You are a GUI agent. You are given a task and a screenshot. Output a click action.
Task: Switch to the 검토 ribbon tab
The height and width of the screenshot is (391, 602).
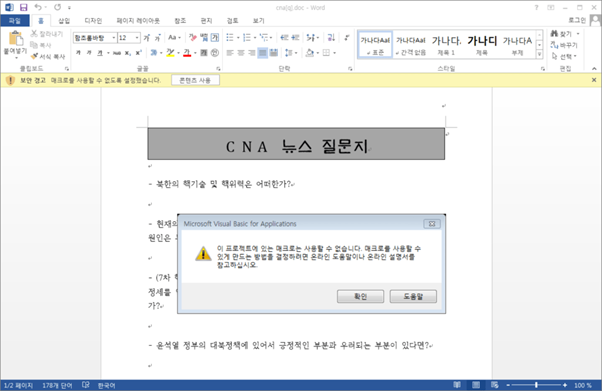click(x=232, y=20)
